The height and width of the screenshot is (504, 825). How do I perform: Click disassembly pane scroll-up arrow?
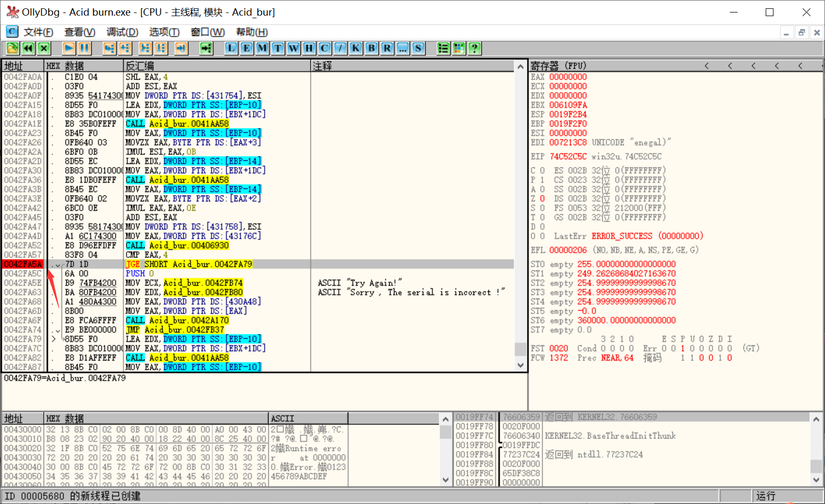tap(521, 67)
